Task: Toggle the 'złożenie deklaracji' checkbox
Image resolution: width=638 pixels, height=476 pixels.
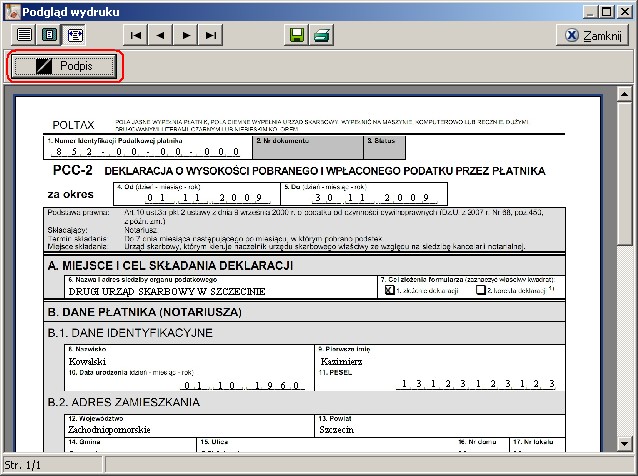Action: tap(390, 290)
